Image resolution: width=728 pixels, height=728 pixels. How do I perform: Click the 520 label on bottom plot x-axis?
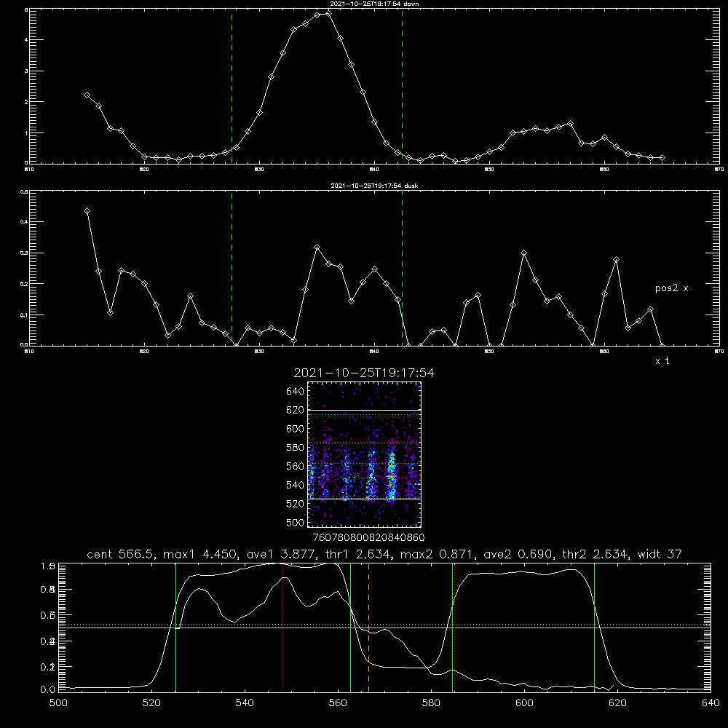click(x=151, y=703)
